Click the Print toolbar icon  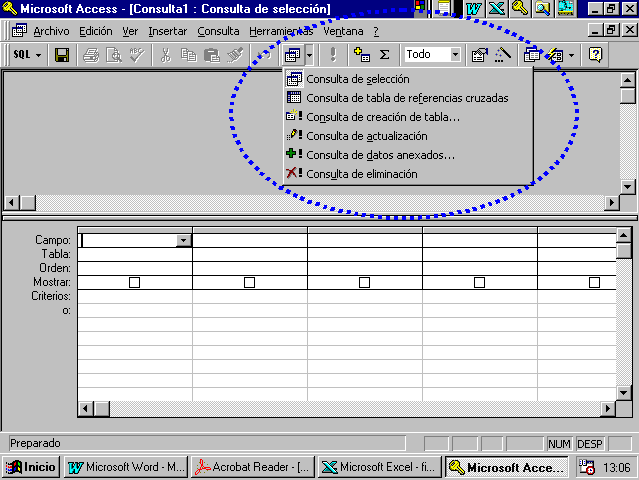click(91, 55)
